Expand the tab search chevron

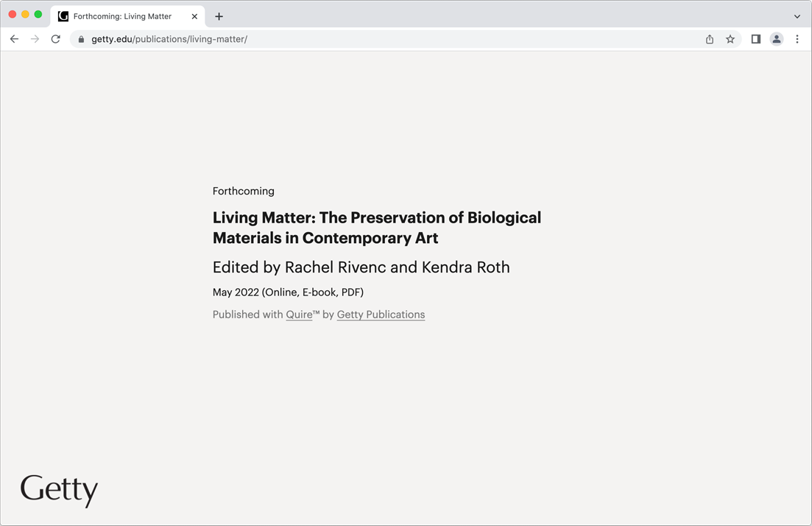pos(797,16)
